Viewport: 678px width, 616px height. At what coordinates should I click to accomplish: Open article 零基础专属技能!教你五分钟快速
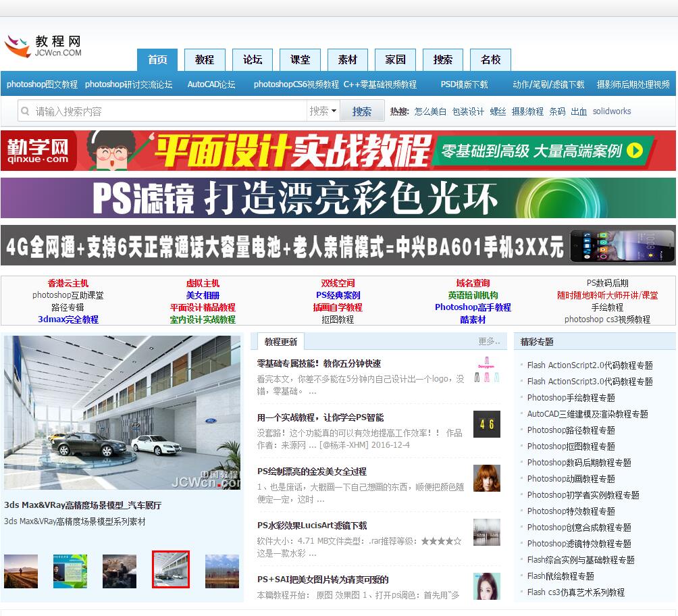click(319, 363)
